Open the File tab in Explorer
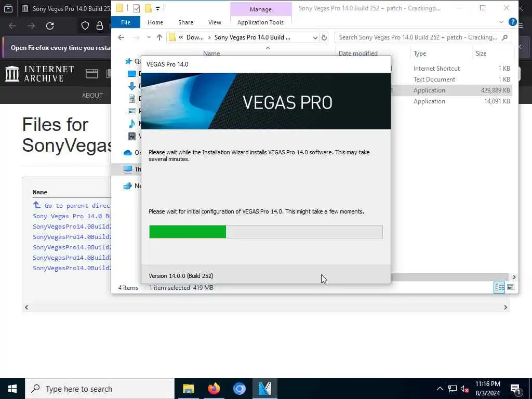 126,22
